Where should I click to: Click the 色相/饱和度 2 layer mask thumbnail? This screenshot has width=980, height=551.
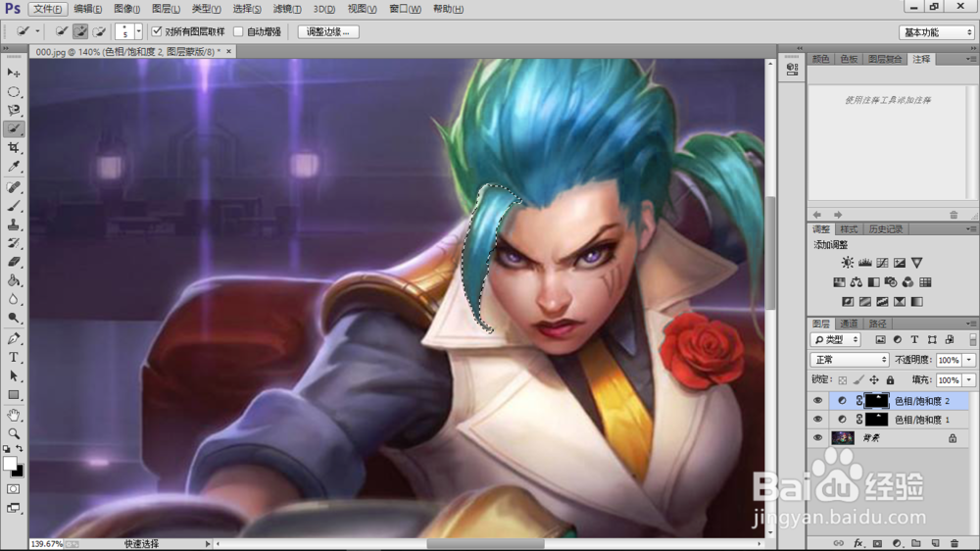876,400
